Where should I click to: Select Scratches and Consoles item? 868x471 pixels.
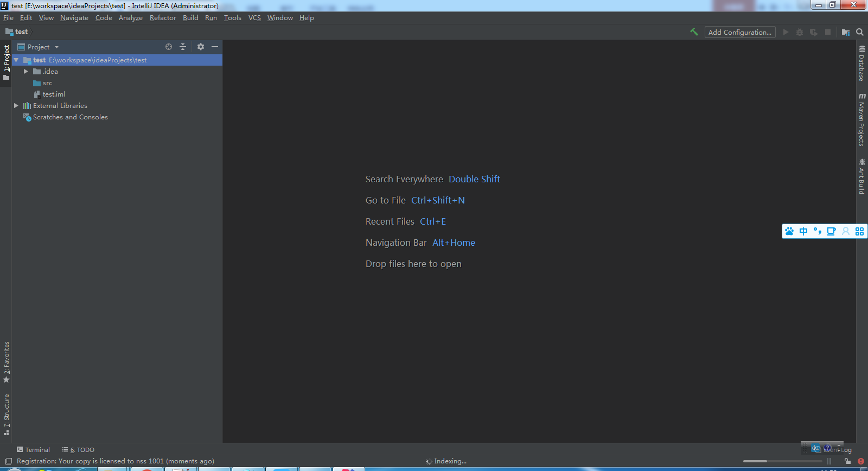pyautogui.click(x=65, y=117)
